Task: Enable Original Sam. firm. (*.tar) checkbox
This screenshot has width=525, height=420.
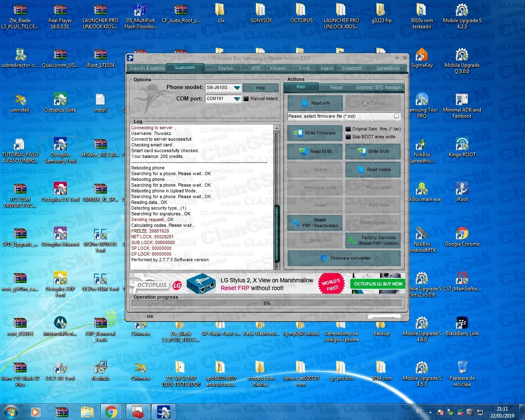Action: point(348,129)
